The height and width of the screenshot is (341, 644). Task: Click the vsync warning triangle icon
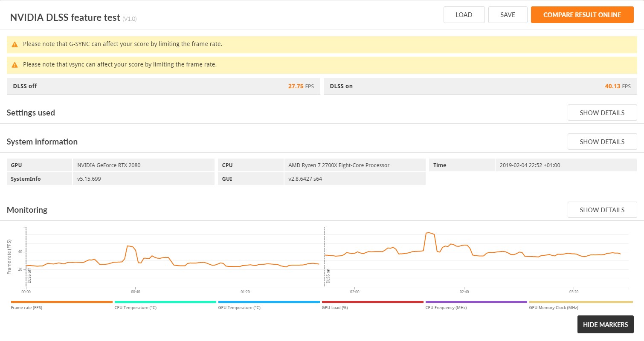point(15,65)
